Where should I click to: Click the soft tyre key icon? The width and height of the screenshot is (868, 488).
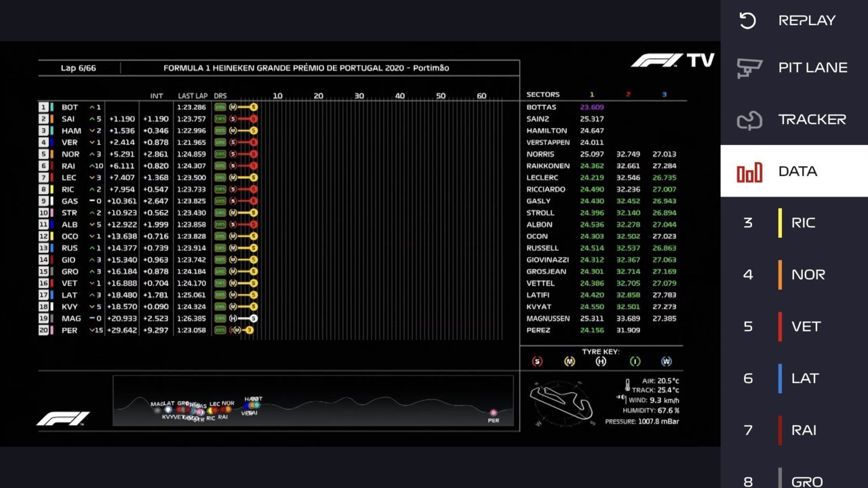point(537,362)
